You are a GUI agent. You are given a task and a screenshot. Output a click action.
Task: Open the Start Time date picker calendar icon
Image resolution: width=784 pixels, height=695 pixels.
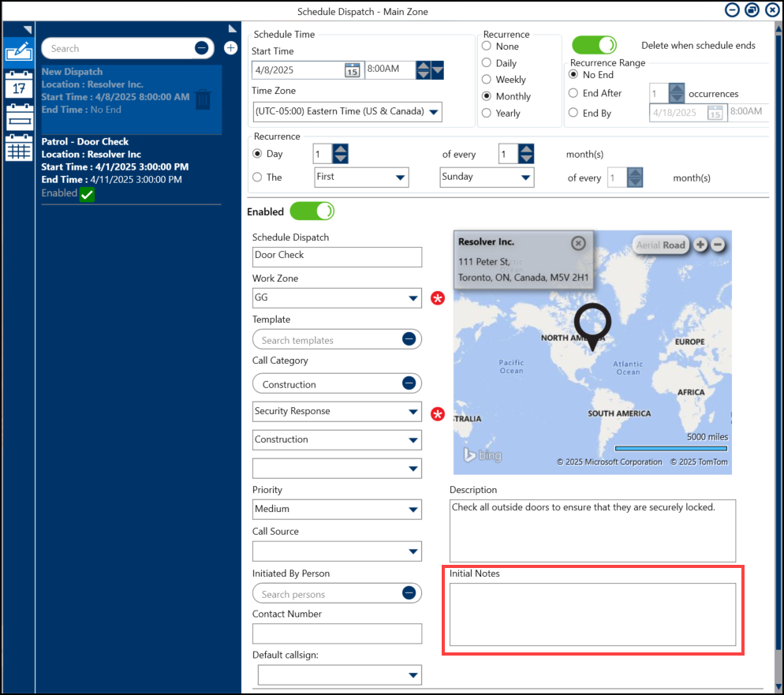click(x=352, y=69)
